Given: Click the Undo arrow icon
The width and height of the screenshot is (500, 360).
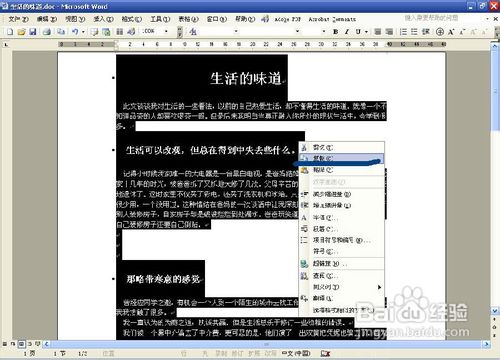Looking at the screenshot, I should coord(75,32).
